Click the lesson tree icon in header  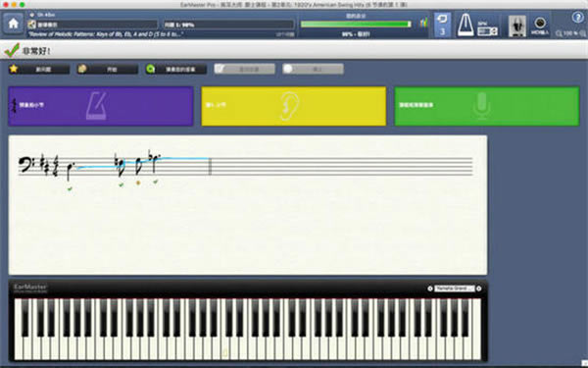click(32, 25)
